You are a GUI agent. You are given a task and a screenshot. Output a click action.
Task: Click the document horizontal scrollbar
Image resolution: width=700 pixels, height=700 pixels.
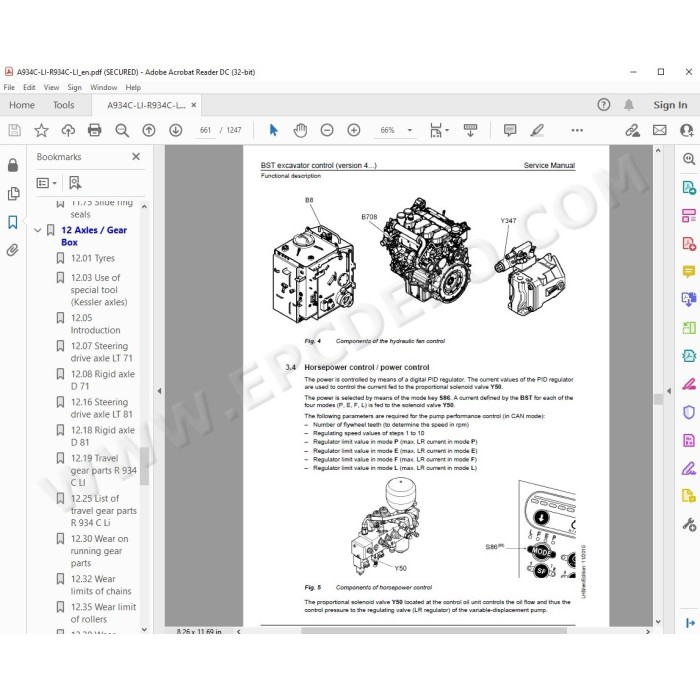434,631
